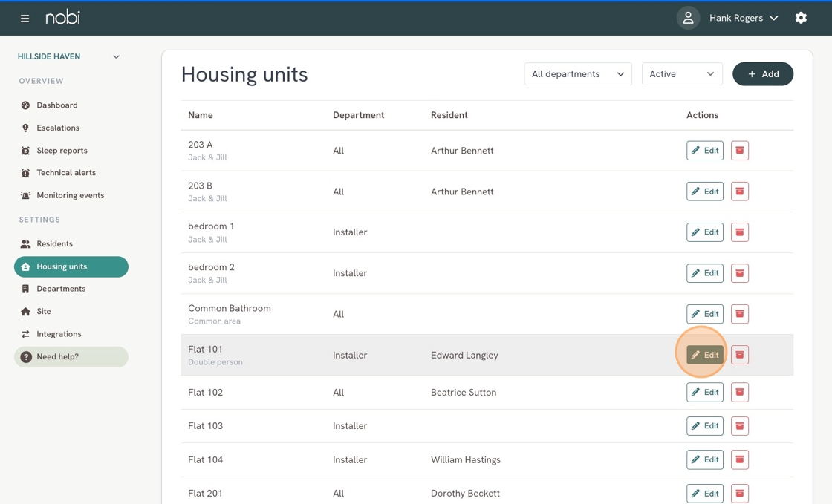Archive the Common Bathroom unit
Screen dimensions: 832x504
tap(740, 314)
